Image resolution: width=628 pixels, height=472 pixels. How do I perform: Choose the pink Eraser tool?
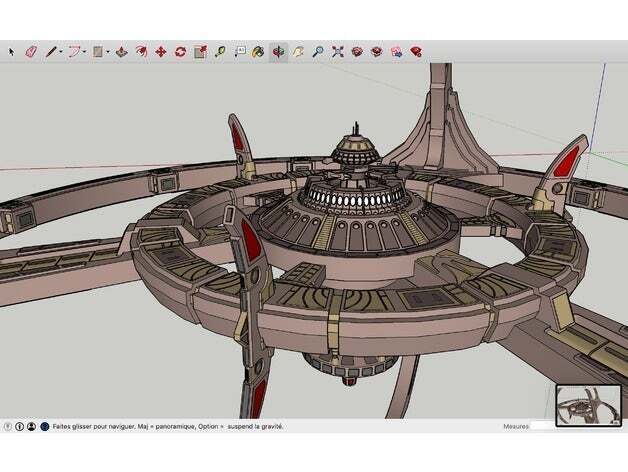coord(31,52)
